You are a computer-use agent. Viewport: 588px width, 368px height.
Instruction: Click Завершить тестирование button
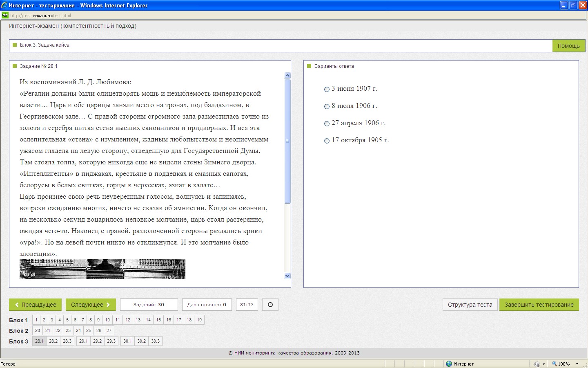coord(539,305)
